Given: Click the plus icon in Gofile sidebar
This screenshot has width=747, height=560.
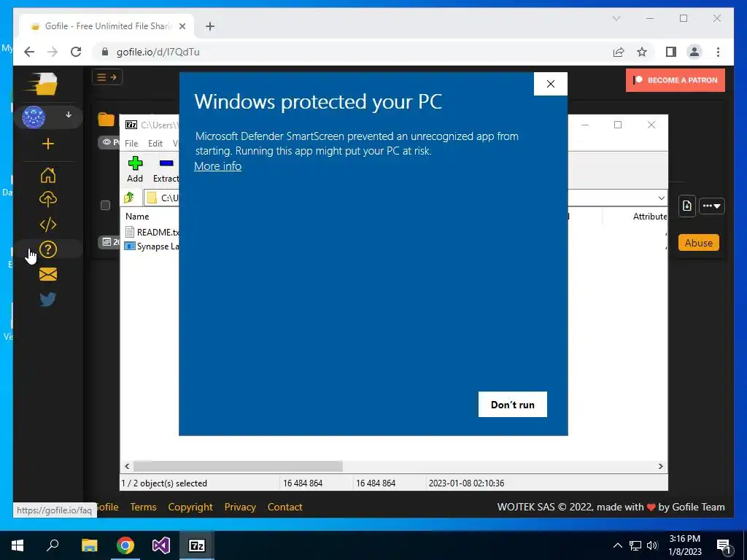Looking at the screenshot, I should coord(48,144).
